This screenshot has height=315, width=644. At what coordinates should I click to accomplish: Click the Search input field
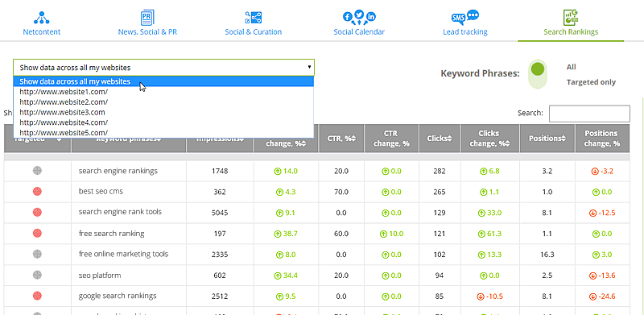pos(589,114)
